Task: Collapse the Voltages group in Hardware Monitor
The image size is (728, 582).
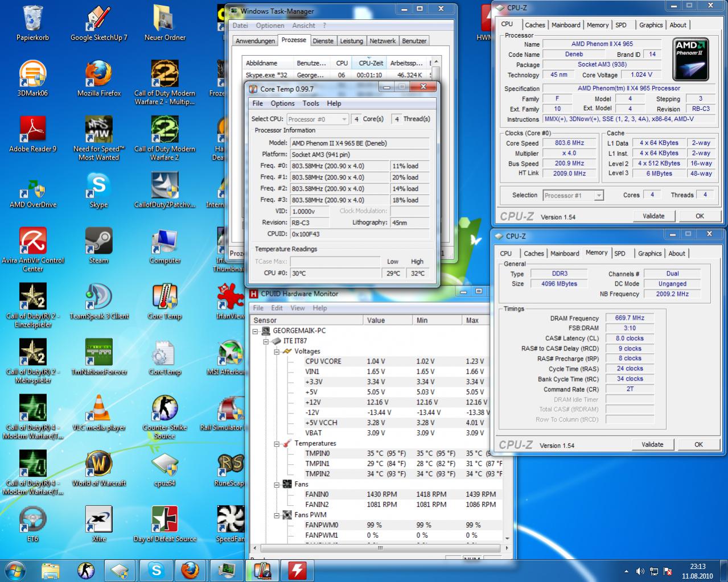Action: pyautogui.click(x=277, y=351)
